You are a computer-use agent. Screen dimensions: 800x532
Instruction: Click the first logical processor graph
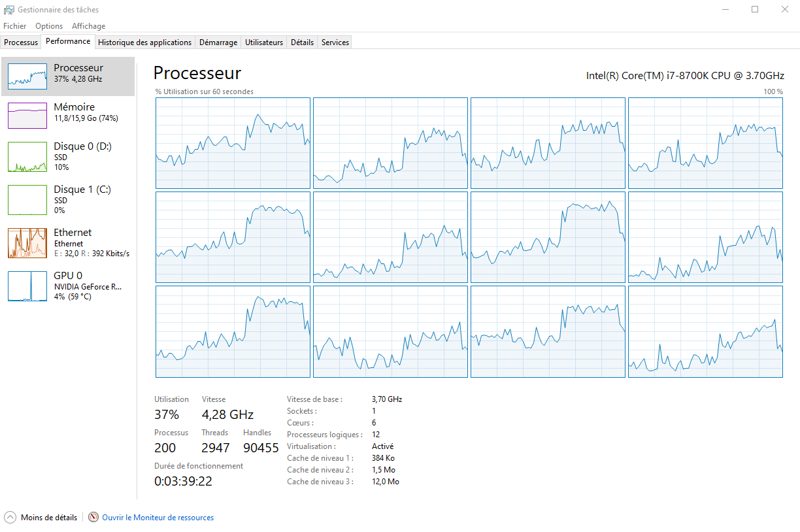tap(233, 143)
